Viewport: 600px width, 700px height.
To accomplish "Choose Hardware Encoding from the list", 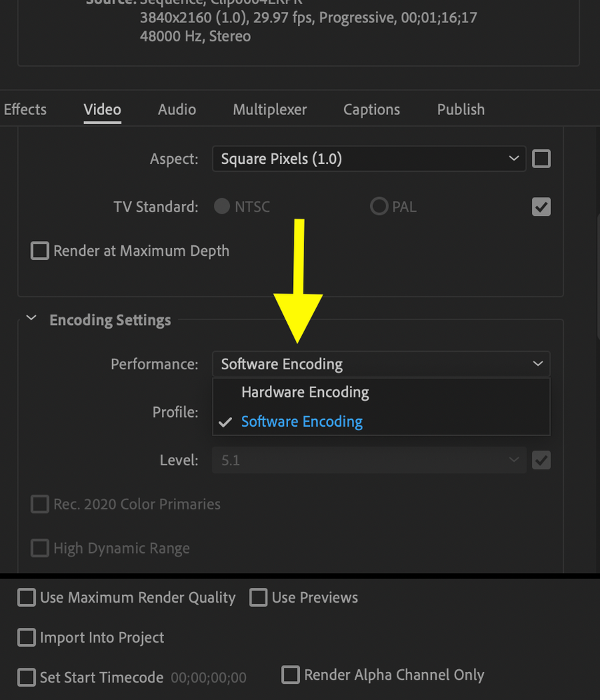I will [x=305, y=392].
